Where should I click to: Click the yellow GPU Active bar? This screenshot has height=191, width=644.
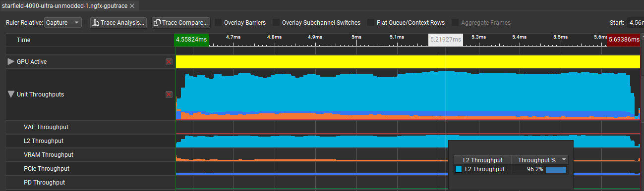click(408, 61)
